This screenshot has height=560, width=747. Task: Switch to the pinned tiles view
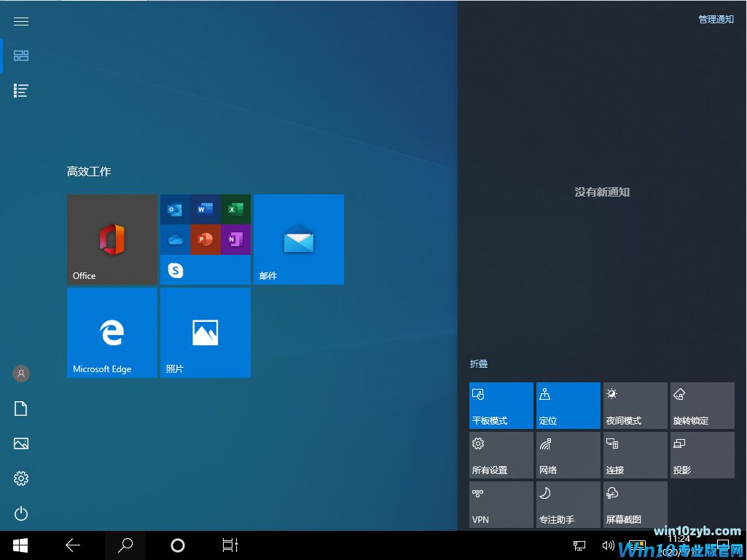click(x=21, y=56)
